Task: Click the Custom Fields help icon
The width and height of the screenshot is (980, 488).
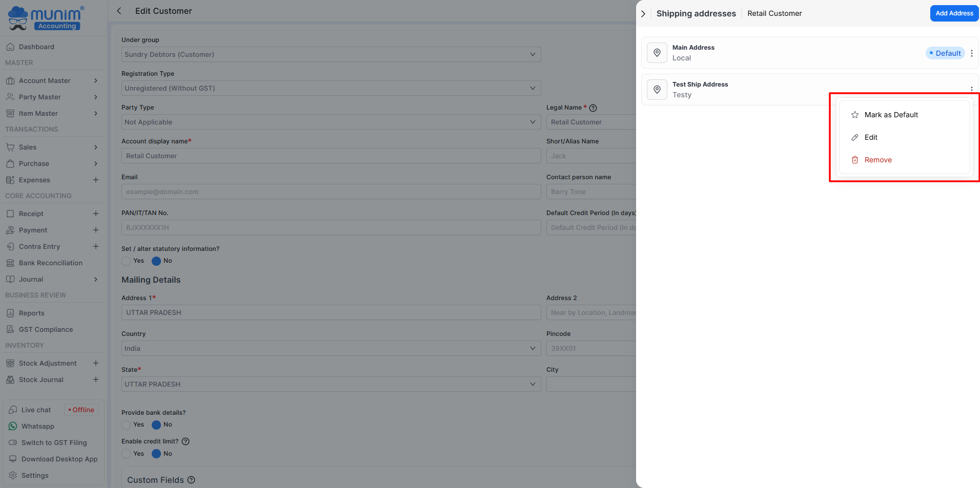Action: [x=191, y=480]
